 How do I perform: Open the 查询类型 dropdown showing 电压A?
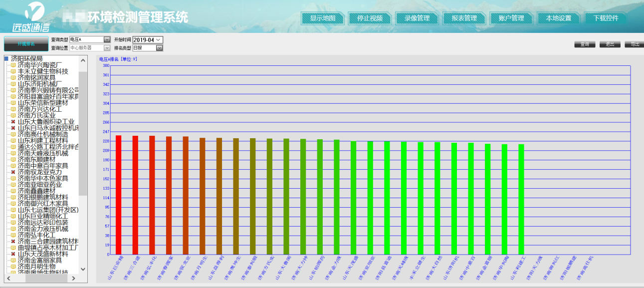[107, 39]
